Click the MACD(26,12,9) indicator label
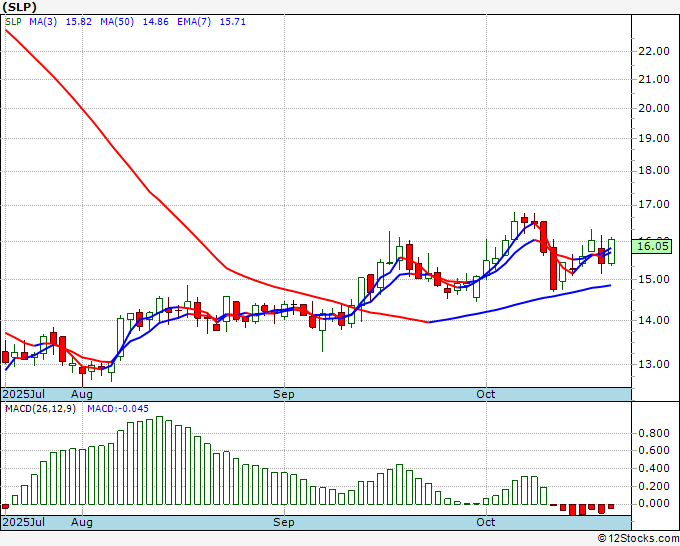 pyautogui.click(x=40, y=409)
